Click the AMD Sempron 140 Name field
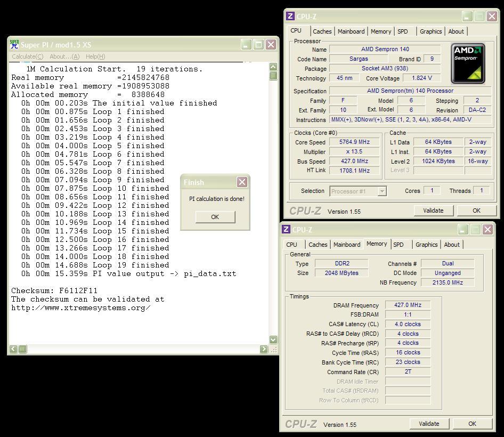The image size is (504, 437). (385, 49)
